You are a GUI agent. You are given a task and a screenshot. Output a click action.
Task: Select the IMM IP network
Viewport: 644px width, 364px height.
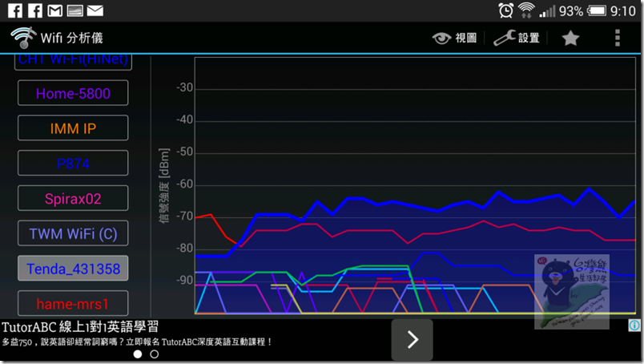click(x=73, y=128)
